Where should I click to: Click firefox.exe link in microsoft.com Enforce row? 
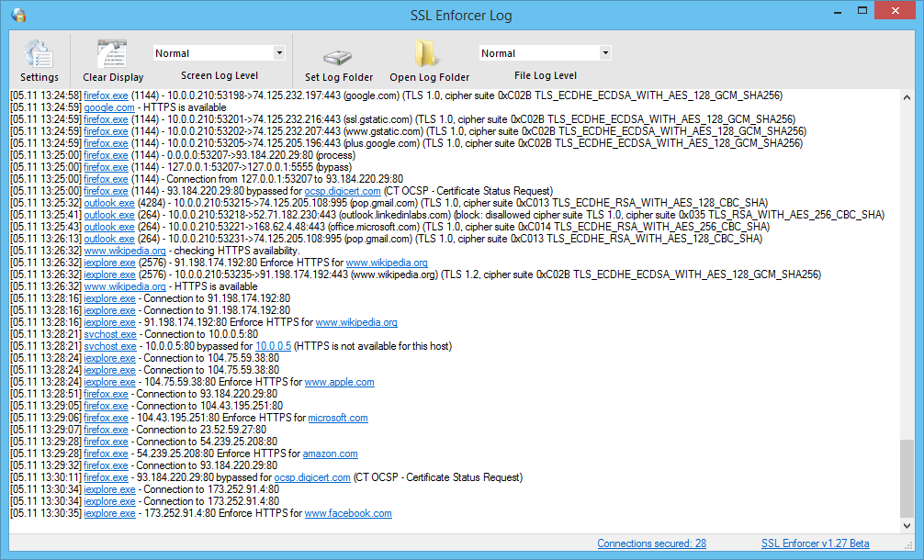coord(106,418)
